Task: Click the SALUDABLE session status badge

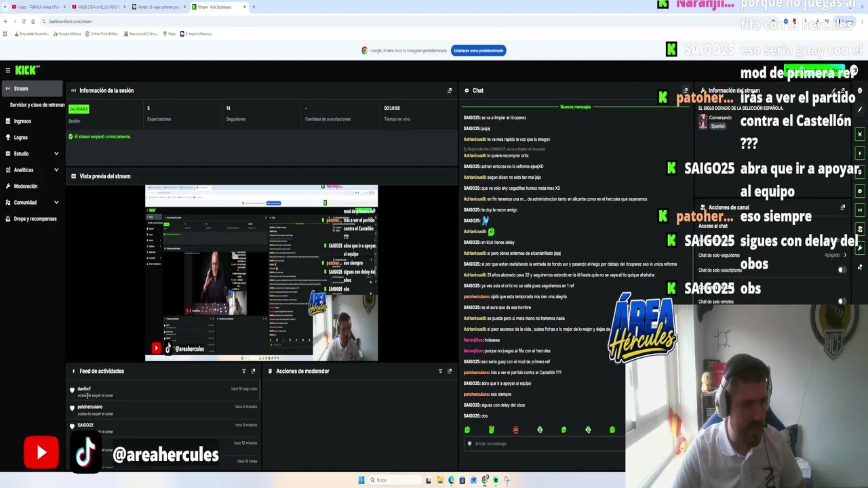Action: coord(79,108)
